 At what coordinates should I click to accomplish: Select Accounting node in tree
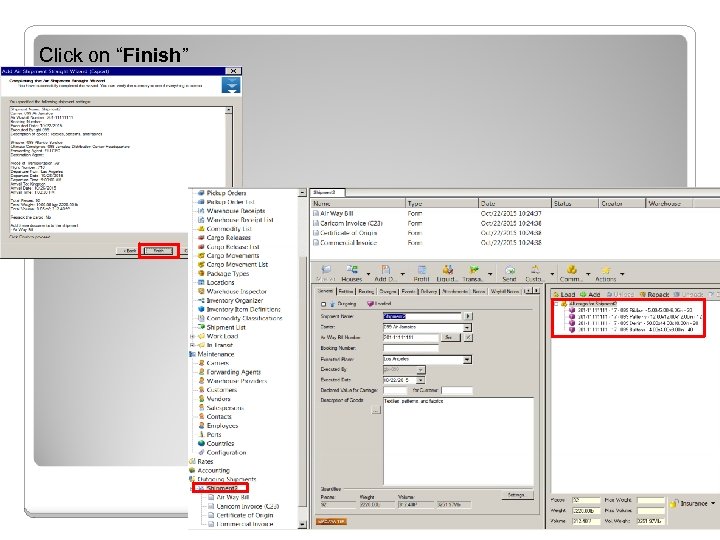[209, 470]
